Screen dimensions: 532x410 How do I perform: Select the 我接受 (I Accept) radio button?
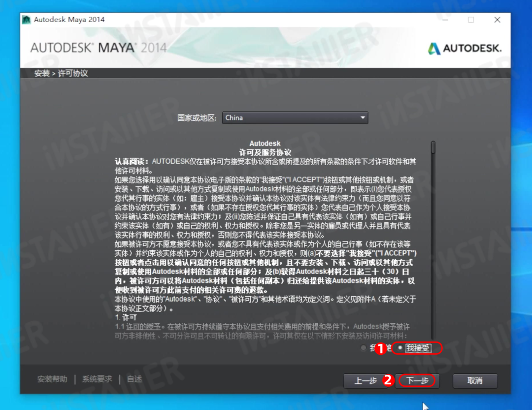click(x=400, y=348)
